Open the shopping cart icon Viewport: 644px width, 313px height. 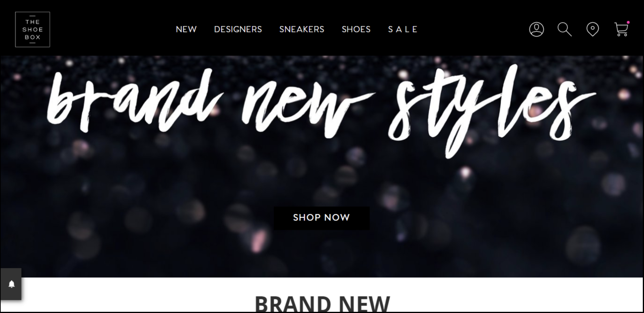pyautogui.click(x=621, y=30)
